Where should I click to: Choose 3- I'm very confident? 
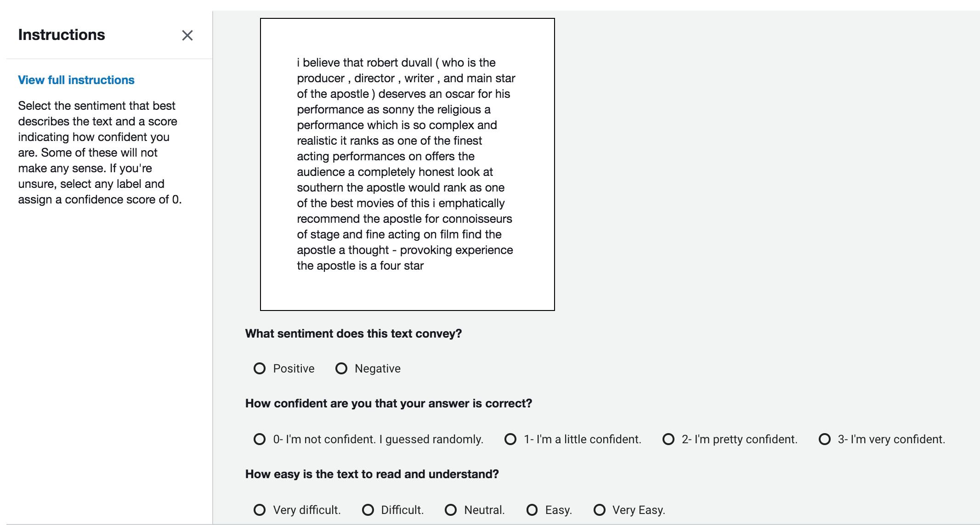(x=825, y=439)
